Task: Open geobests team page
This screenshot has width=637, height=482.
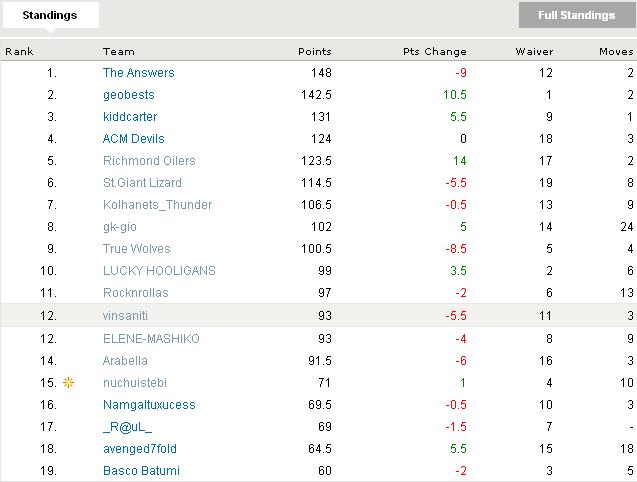Action: (x=128, y=95)
